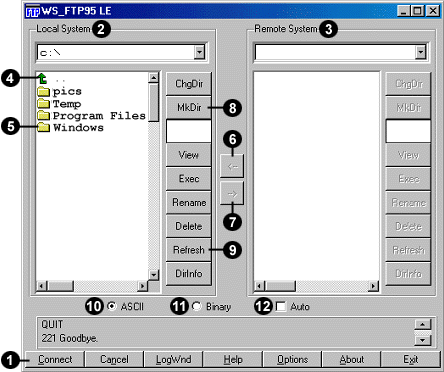Click remote list horizontal scrollbar thumb
This screenshot has width=444, height=372.
click(280, 286)
